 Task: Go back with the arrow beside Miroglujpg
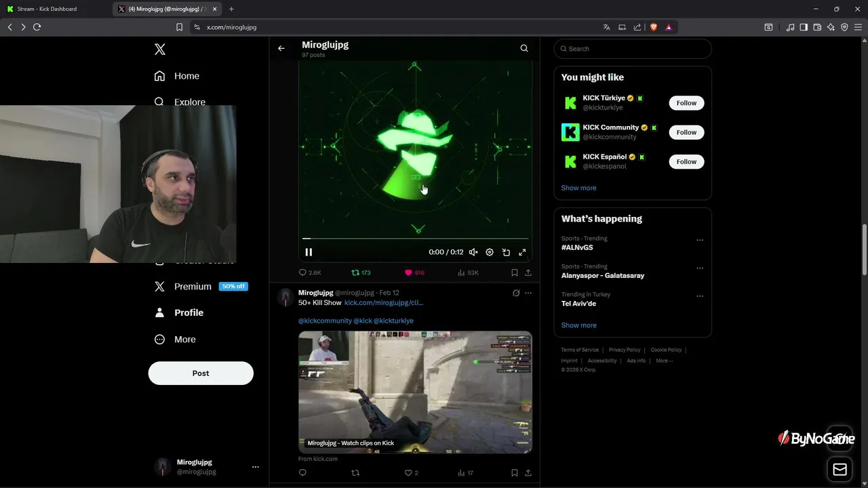click(281, 48)
